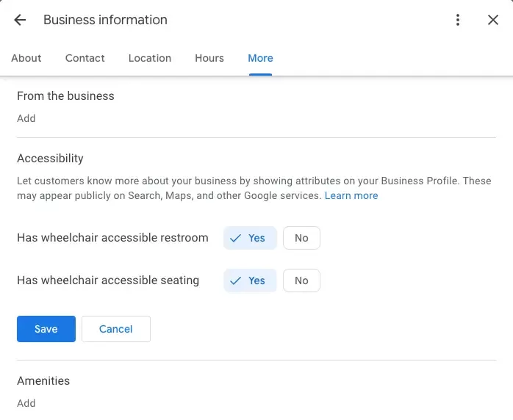Screen dimensions: 513x420
Task: Add attributes under Amenities
Action: 26,403
